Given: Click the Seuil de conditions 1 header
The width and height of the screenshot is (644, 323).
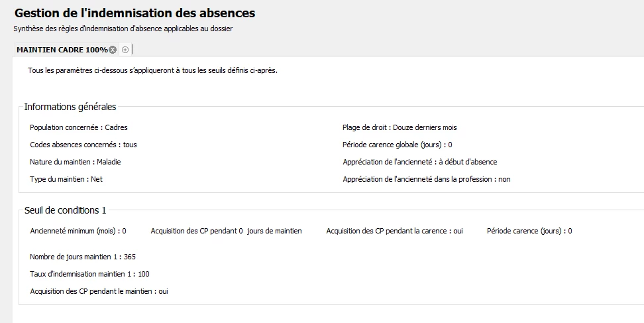Looking at the screenshot, I should (x=65, y=211).
